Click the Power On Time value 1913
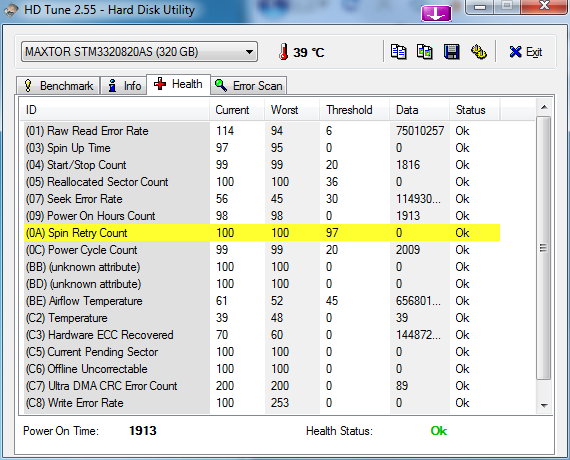Image resolution: width=570 pixels, height=460 pixels. [143, 431]
